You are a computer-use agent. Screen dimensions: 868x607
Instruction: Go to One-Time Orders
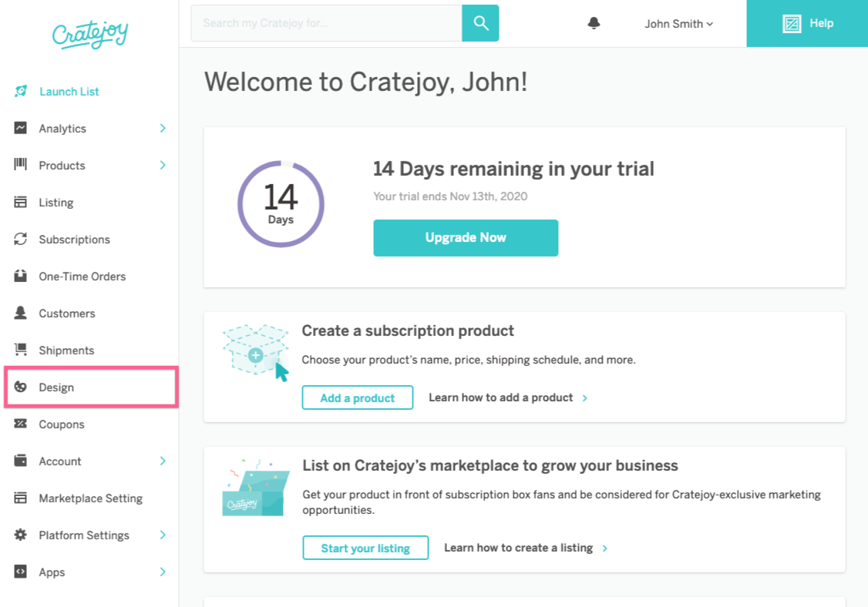click(x=82, y=277)
